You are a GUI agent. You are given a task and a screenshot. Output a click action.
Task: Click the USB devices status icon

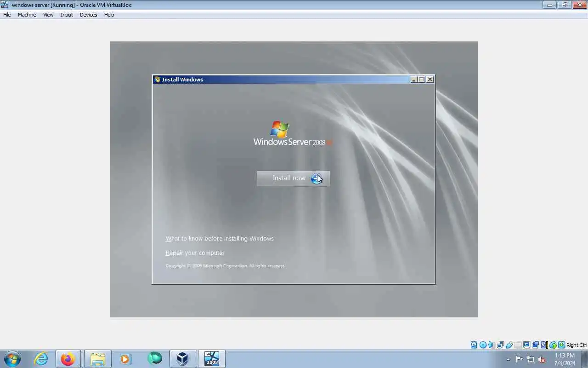pyautogui.click(x=509, y=345)
